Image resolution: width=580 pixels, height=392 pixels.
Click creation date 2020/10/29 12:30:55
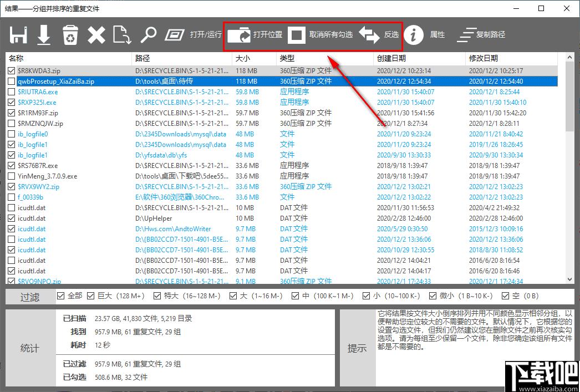(406, 250)
